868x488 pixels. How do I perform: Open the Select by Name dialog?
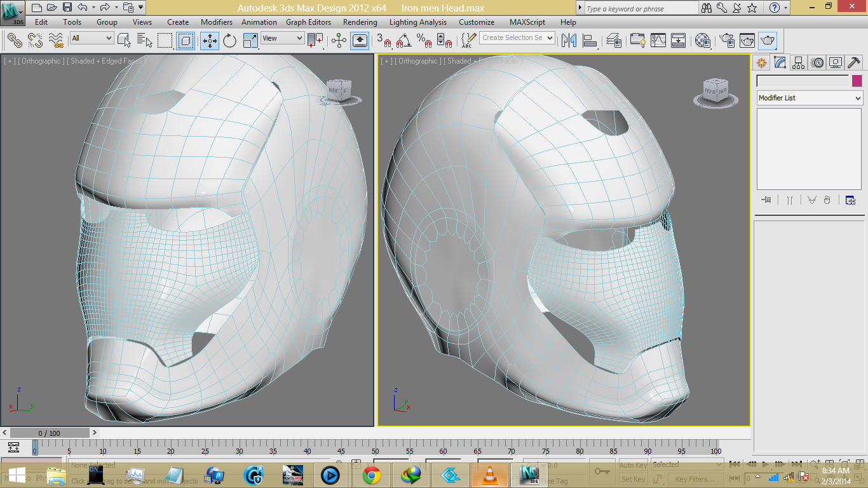point(145,41)
